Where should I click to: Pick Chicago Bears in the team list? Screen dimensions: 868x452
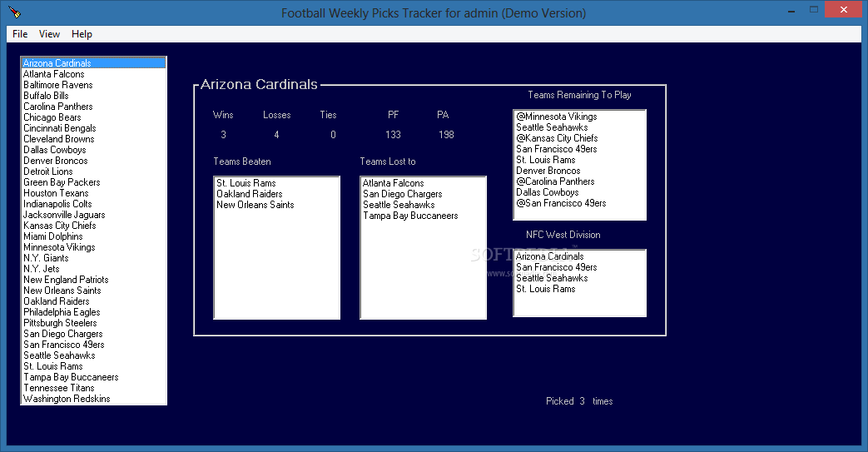(93, 117)
